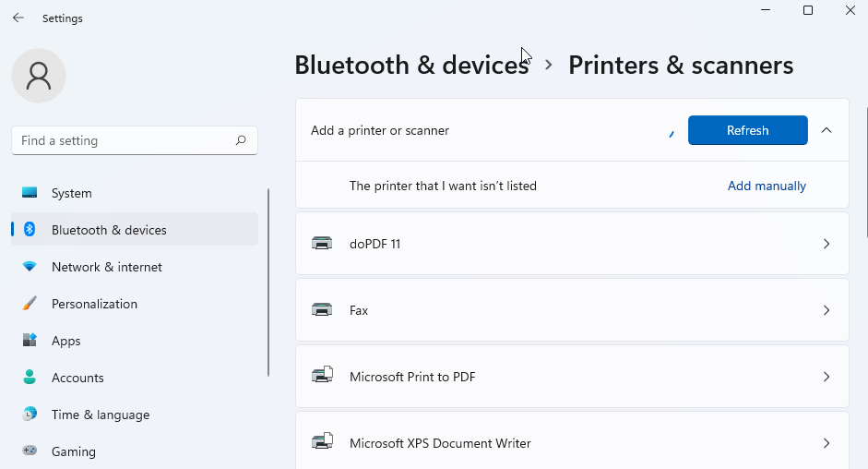
Task: Open Fax details via chevron
Action: click(826, 310)
